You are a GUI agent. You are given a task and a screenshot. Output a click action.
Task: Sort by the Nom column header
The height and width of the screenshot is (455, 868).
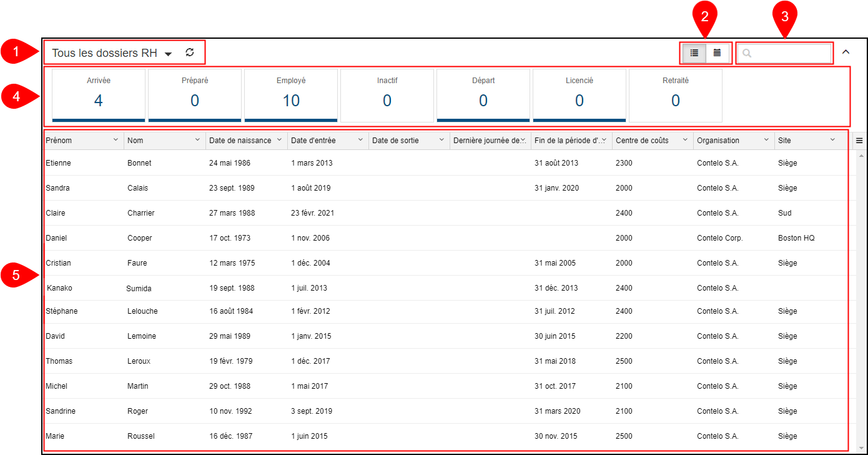(135, 141)
